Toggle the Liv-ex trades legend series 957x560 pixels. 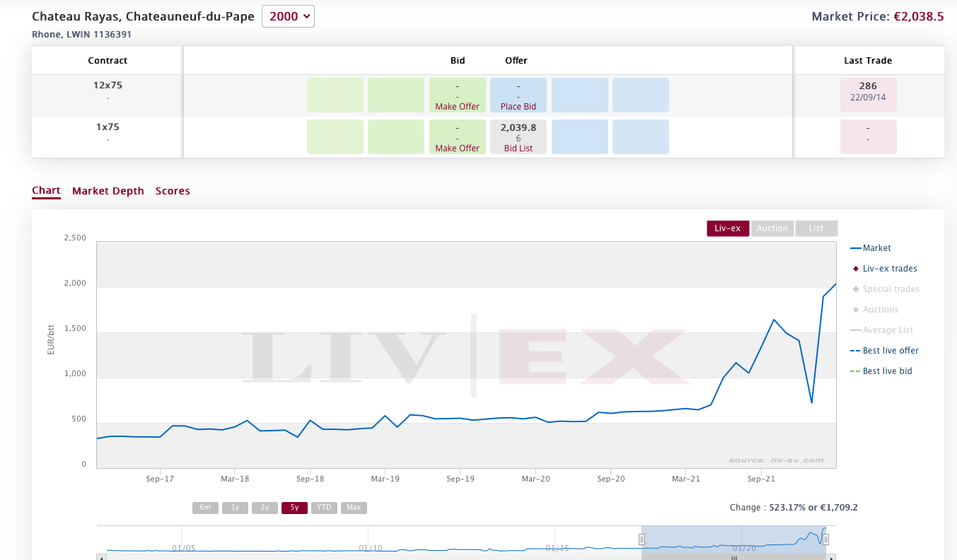coord(884,269)
